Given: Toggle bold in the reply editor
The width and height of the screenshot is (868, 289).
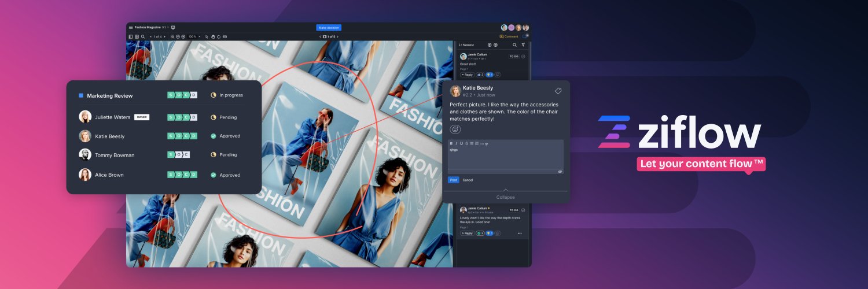Looking at the screenshot, I should point(451,143).
